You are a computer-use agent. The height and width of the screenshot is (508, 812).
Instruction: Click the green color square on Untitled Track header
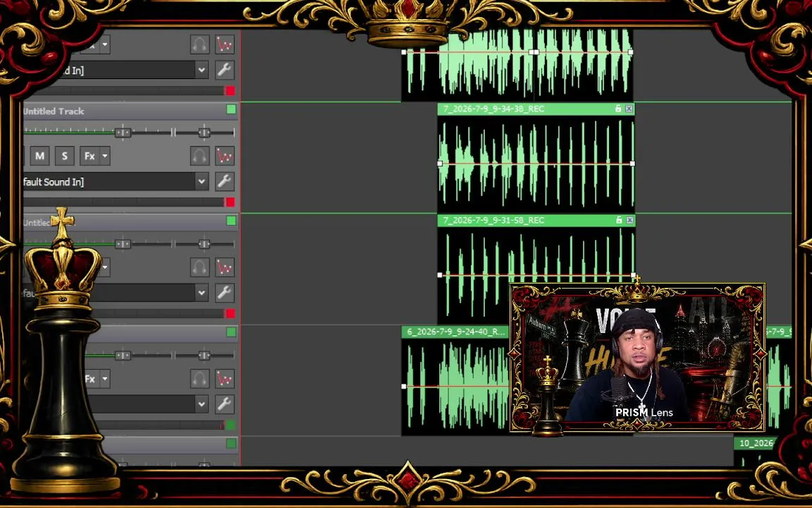231,109
